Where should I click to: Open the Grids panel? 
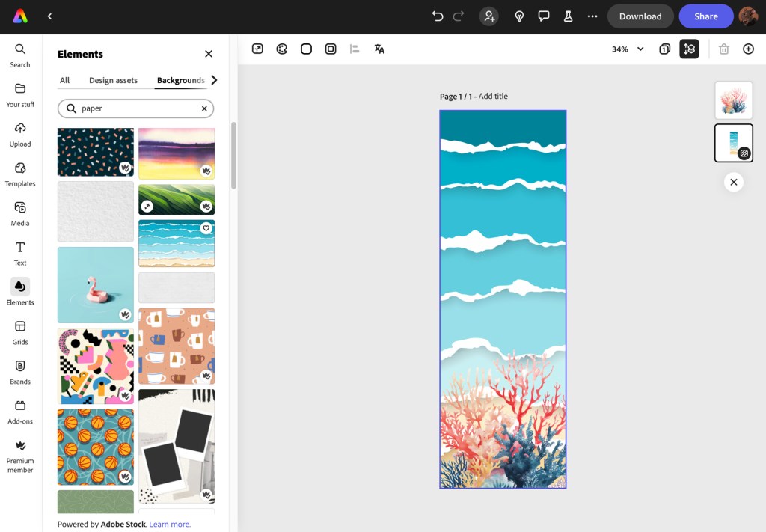tap(20, 332)
